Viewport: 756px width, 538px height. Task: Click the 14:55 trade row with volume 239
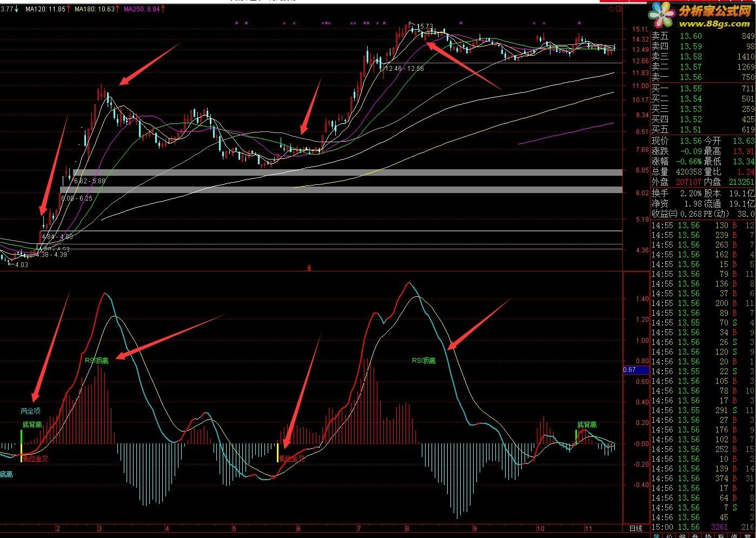click(703, 235)
